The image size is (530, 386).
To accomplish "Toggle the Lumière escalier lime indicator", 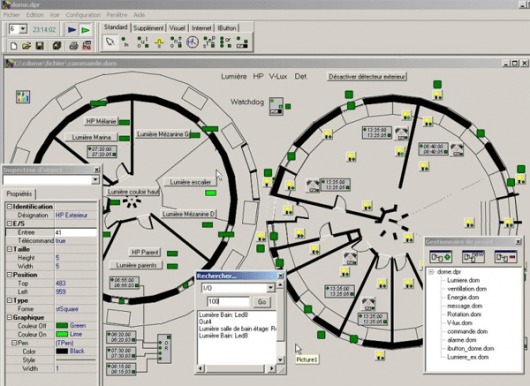I will click(x=211, y=193).
